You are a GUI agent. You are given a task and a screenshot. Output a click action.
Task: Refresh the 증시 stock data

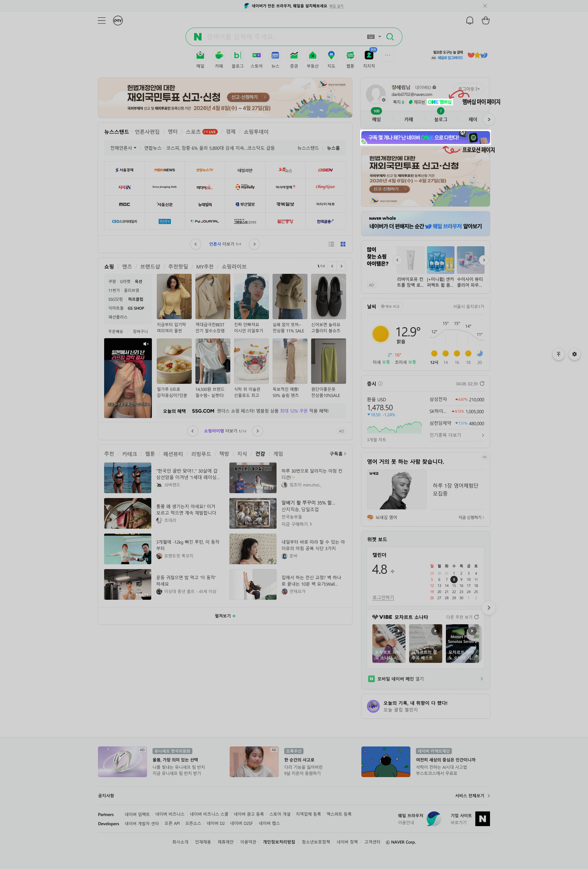tap(482, 383)
